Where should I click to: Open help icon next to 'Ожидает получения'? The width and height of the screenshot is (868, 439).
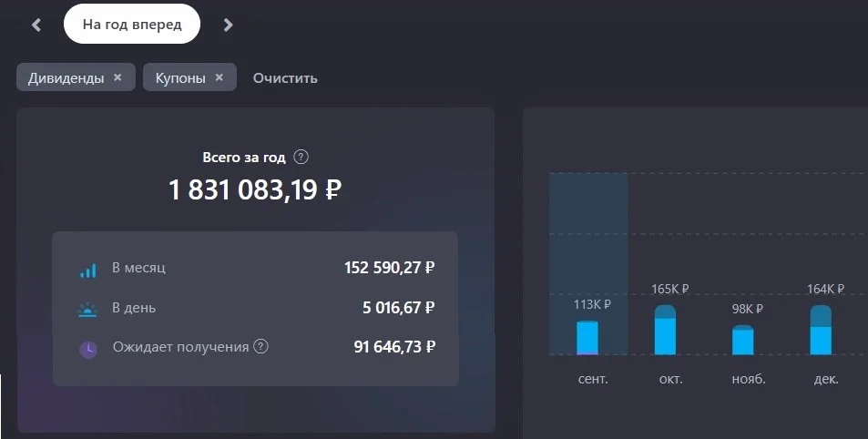click(260, 346)
